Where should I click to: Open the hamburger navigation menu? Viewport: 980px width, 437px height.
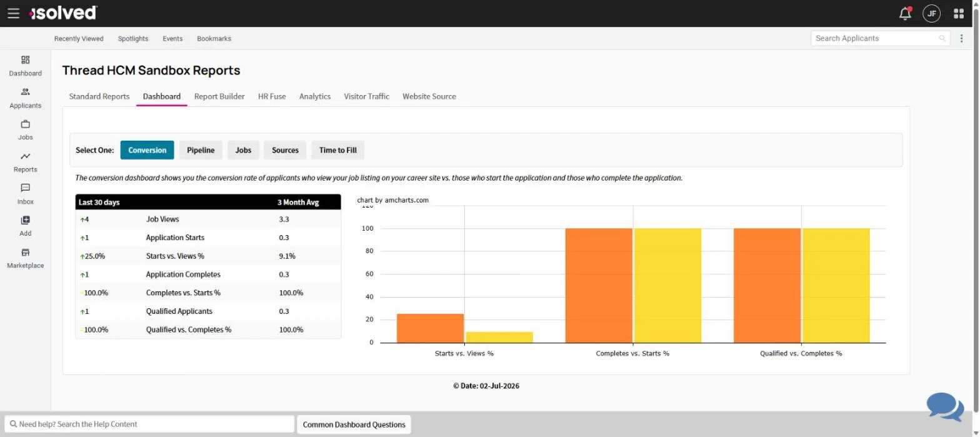coord(13,13)
